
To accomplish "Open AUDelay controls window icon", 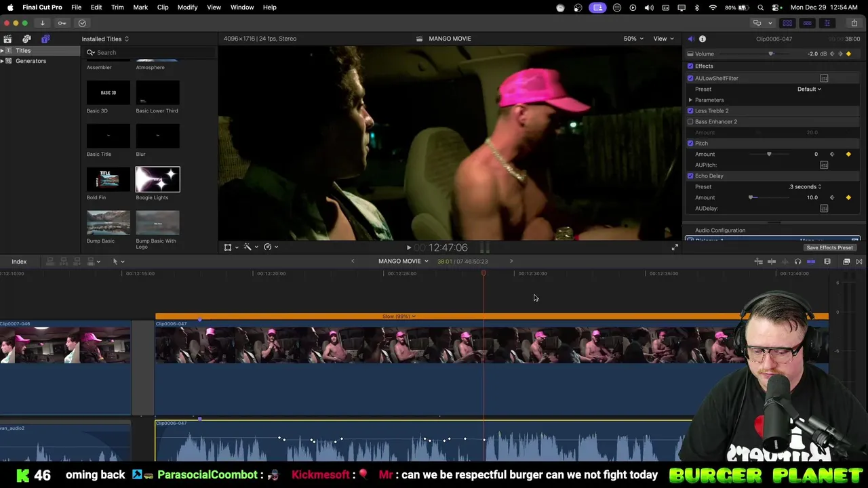I will [824, 208].
